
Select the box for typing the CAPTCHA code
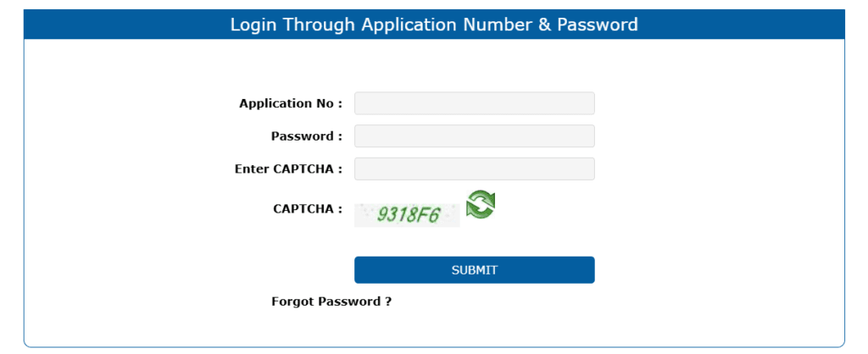tap(475, 169)
